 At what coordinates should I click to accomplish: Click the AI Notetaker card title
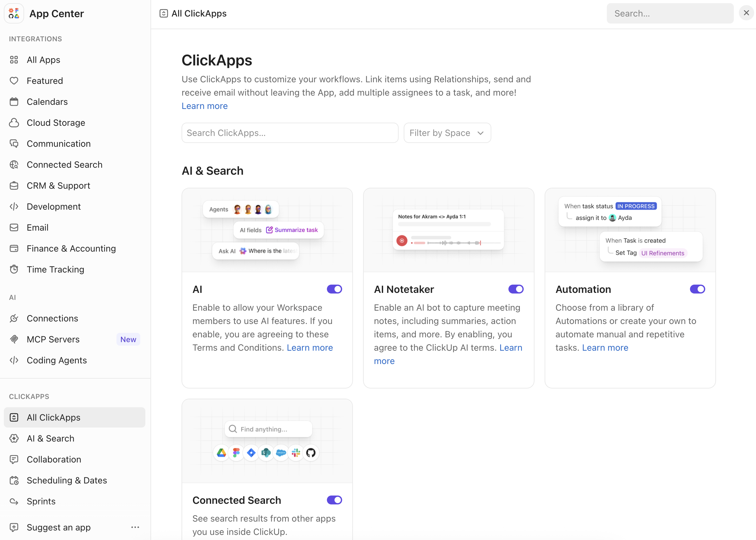click(x=404, y=289)
